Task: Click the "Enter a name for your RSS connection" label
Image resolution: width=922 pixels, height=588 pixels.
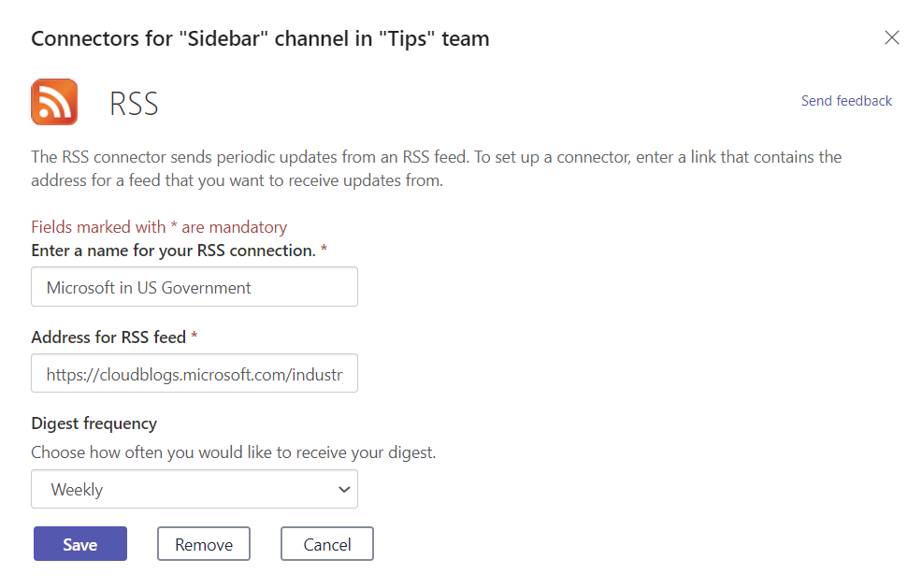Action: point(173,251)
